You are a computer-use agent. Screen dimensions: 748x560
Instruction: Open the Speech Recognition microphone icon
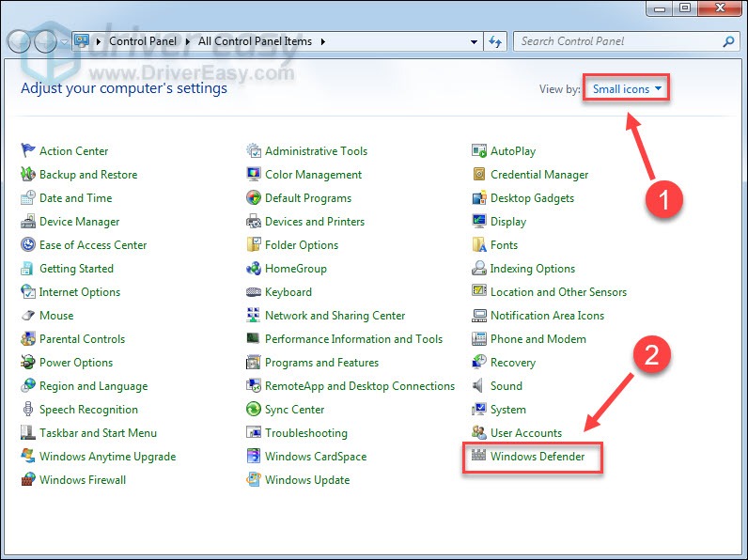28,410
